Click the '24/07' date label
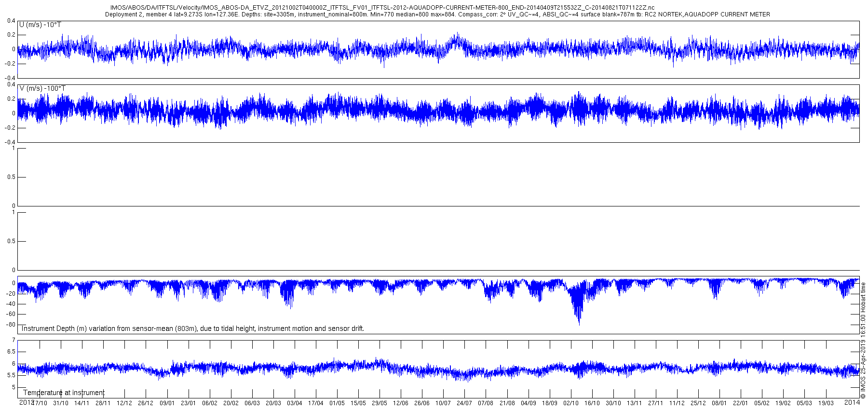Viewport: 868px width, 410px height. pos(464,403)
